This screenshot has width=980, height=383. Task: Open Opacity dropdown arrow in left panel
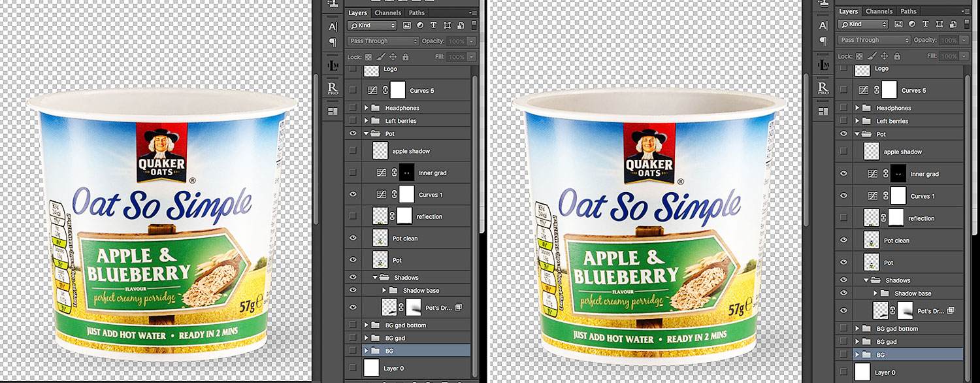coord(471,41)
